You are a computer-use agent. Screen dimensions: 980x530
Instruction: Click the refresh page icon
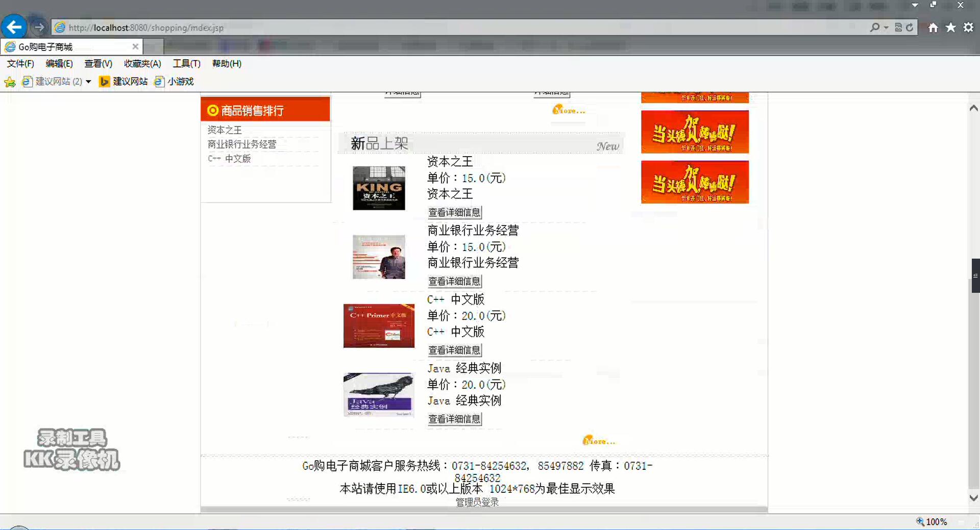[x=910, y=28]
